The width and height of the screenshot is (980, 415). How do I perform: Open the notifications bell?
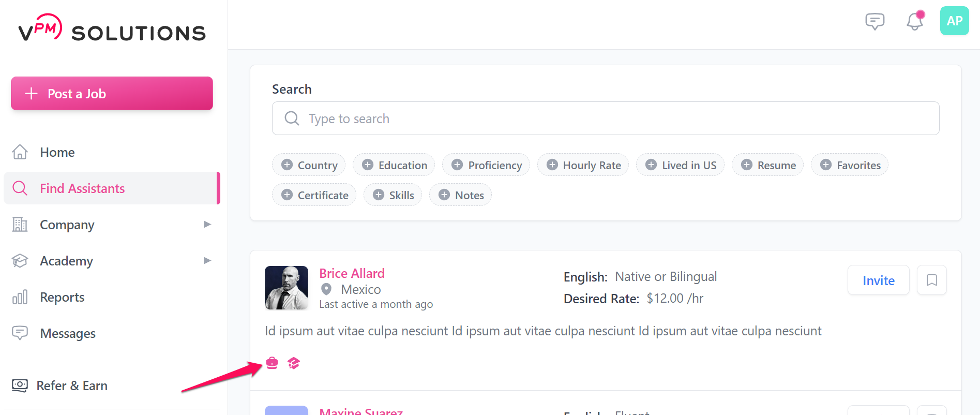pos(915,21)
